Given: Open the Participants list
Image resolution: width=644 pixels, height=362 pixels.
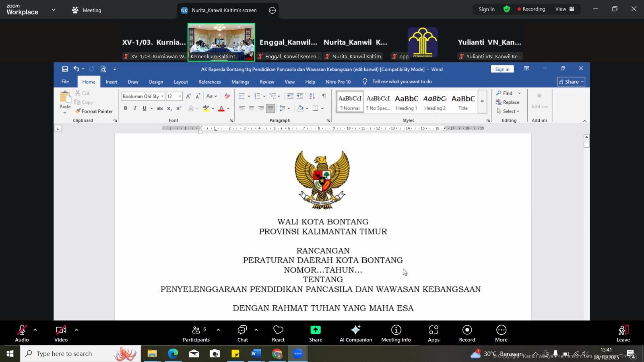Looking at the screenshot, I should (196, 333).
